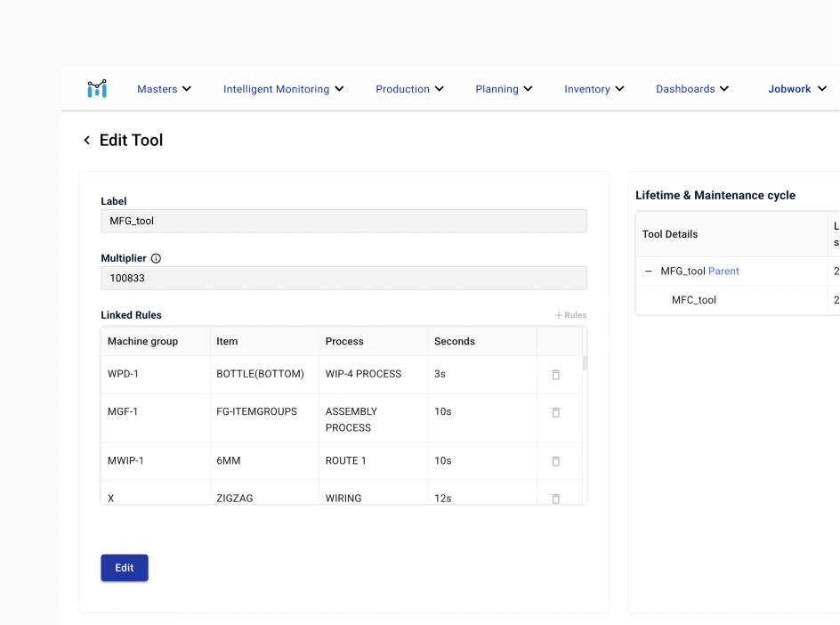
Task: Open the Jobwork menu
Action: pyautogui.click(x=797, y=89)
